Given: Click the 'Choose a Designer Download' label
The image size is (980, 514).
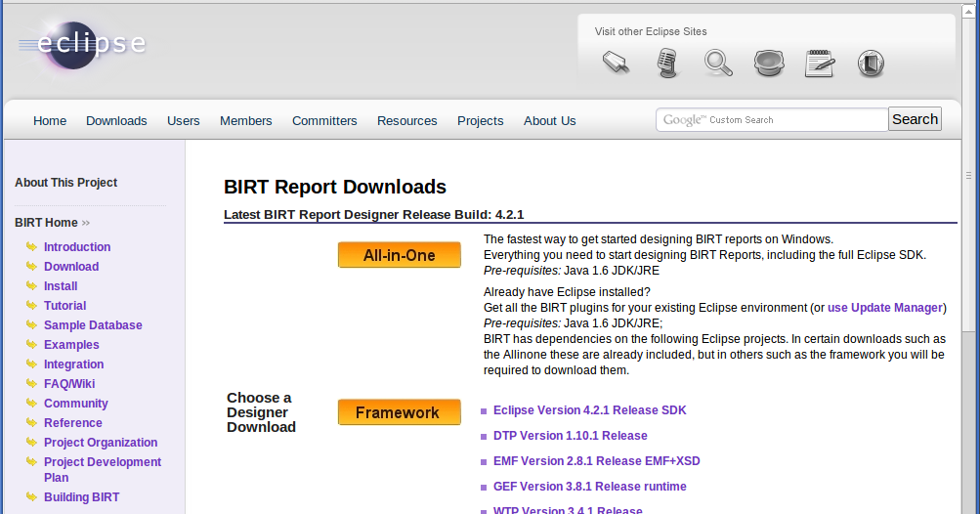Looking at the screenshot, I should pos(261,412).
